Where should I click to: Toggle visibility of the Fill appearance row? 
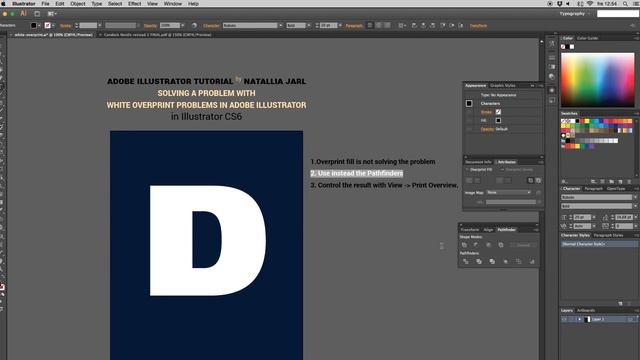469,120
